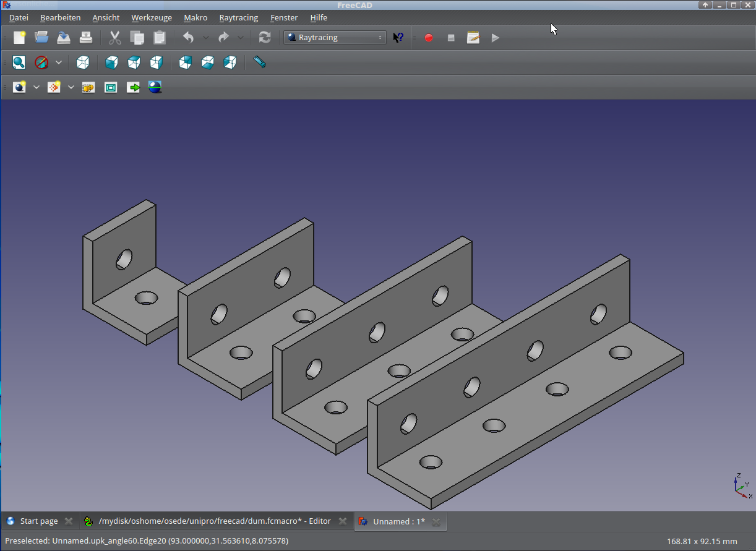Image resolution: width=756 pixels, height=551 pixels.
Task: Click the green arrow export project icon
Action: (x=133, y=87)
